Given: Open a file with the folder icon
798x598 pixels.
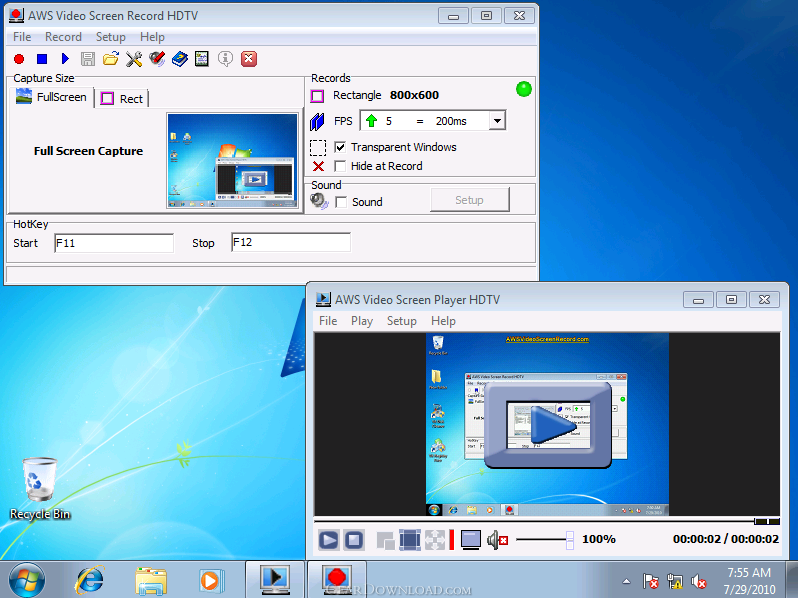Looking at the screenshot, I should (x=110, y=59).
